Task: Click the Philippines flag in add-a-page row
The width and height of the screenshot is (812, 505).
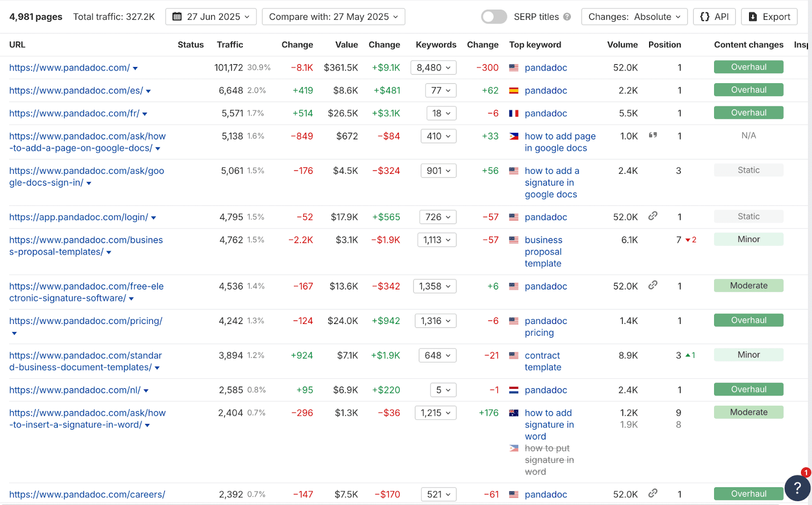Action: (514, 136)
